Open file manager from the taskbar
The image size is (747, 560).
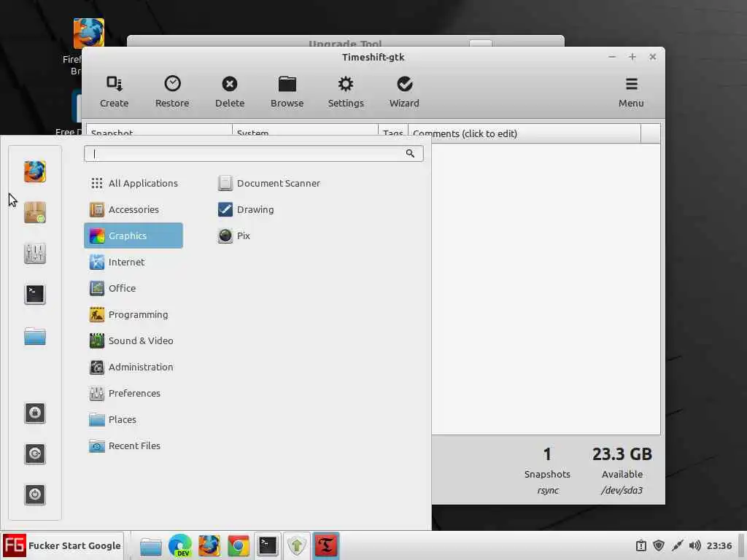pos(150,546)
